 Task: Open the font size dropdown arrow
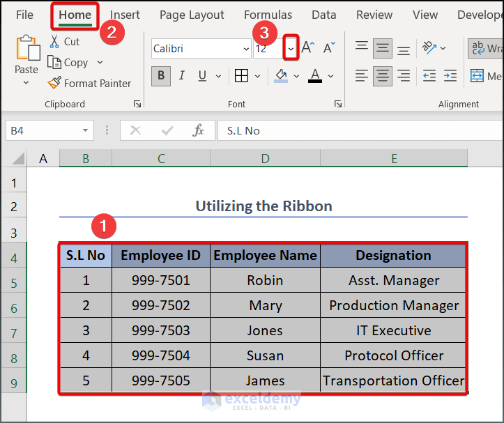[x=291, y=49]
